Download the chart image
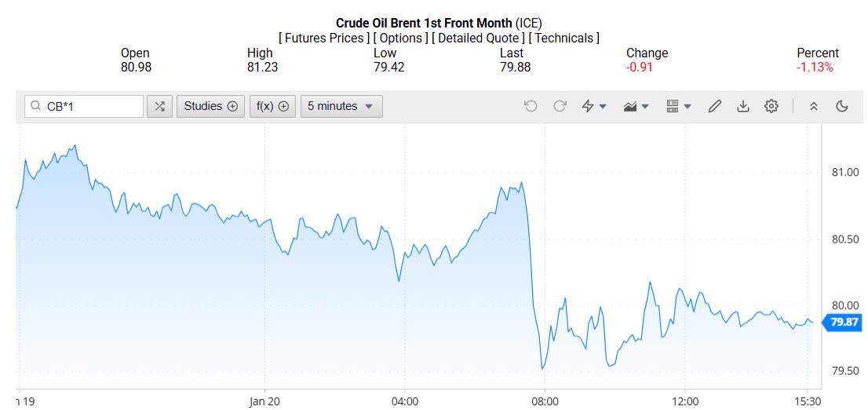This screenshot has height=410, width=868. 742,106
